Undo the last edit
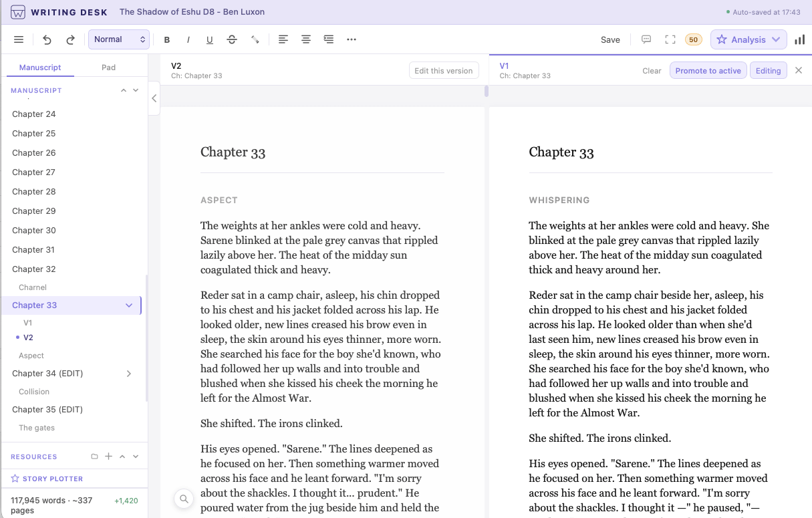Screen dimensions: 812x518 pyautogui.click(x=47, y=39)
